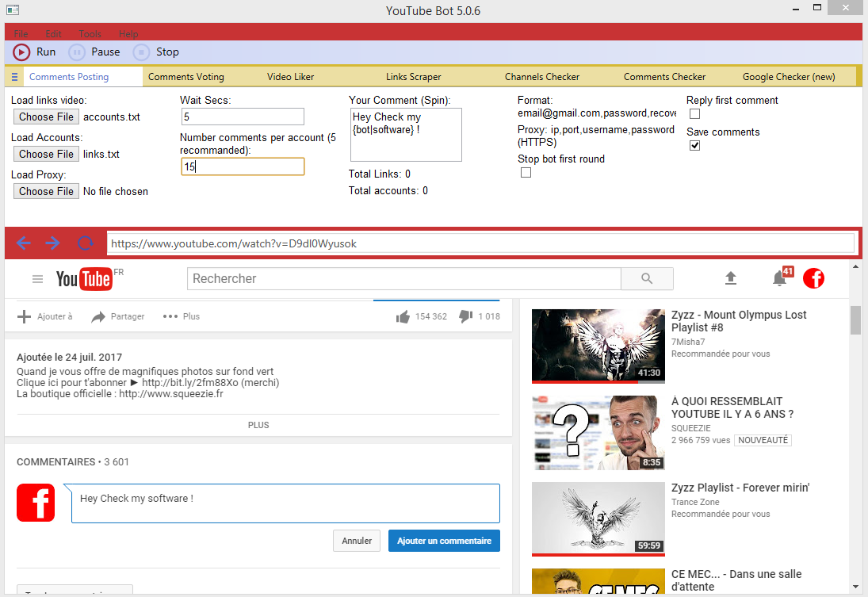868x597 pixels.
Task: Click the browser URL address field
Action: pos(480,243)
